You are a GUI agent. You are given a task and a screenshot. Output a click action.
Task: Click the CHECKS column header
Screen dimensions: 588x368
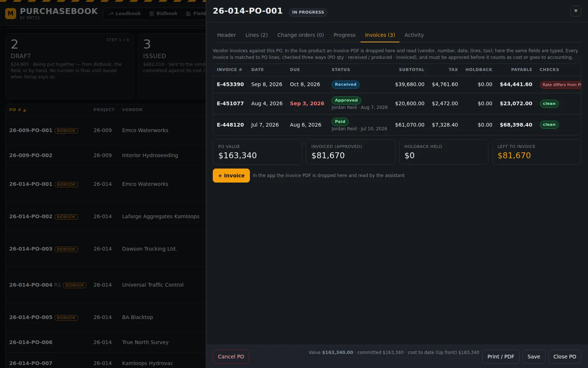click(x=549, y=70)
